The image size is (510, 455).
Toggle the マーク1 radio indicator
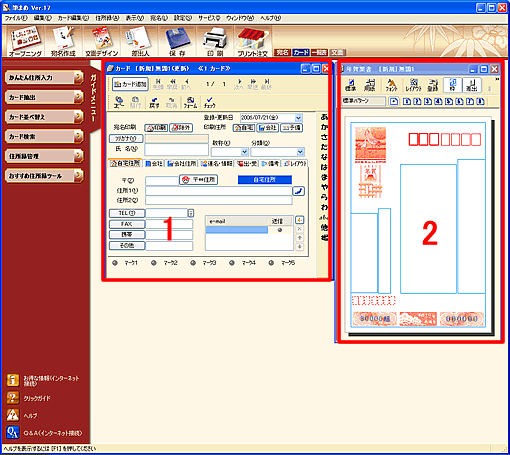(115, 263)
